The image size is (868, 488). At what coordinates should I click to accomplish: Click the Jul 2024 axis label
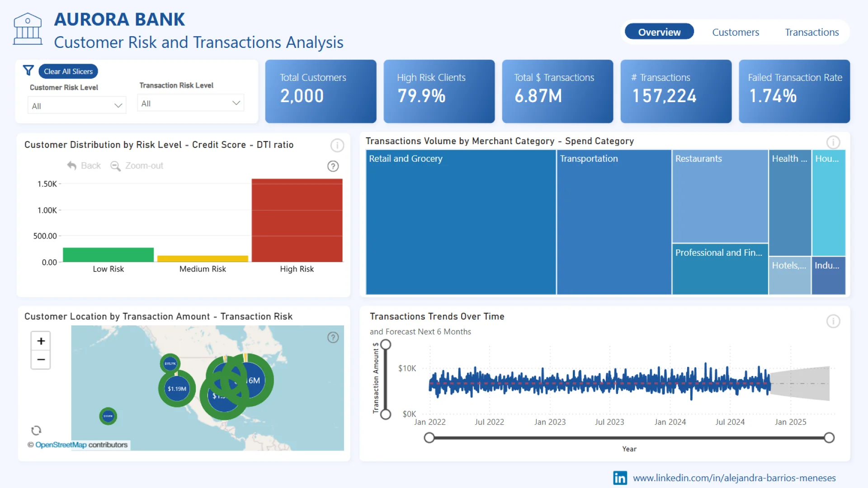(730, 422)
